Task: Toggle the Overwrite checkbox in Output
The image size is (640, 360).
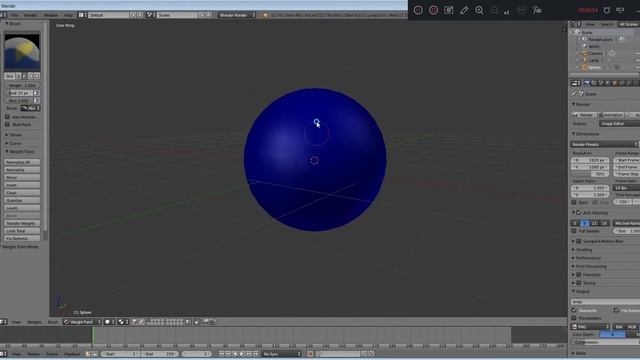Action: coord(574,311)
